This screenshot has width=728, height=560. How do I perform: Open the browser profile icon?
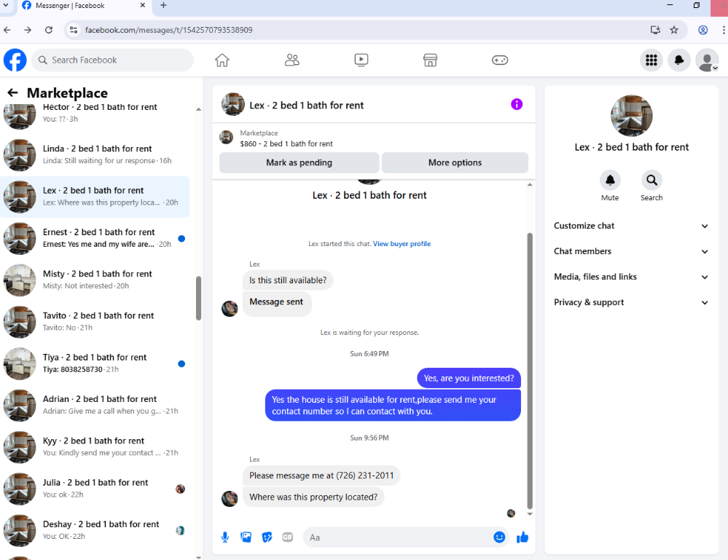coord(703,30)
